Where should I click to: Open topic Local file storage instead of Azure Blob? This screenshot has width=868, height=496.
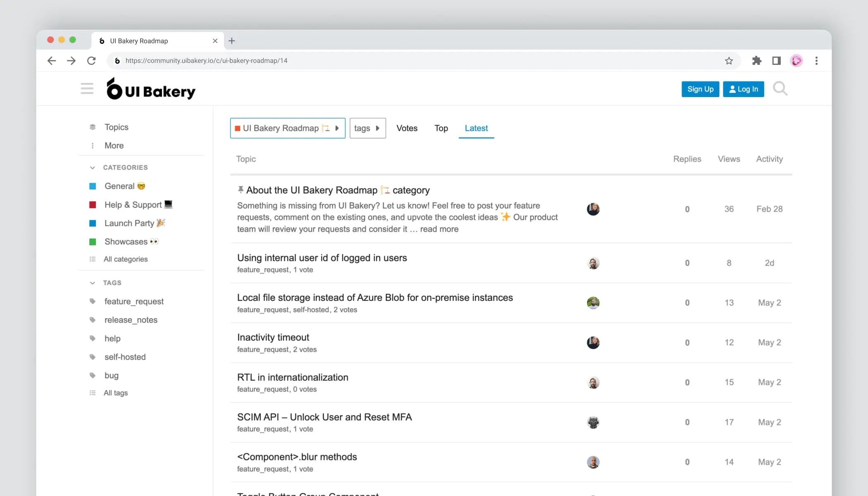click(375, 298)
